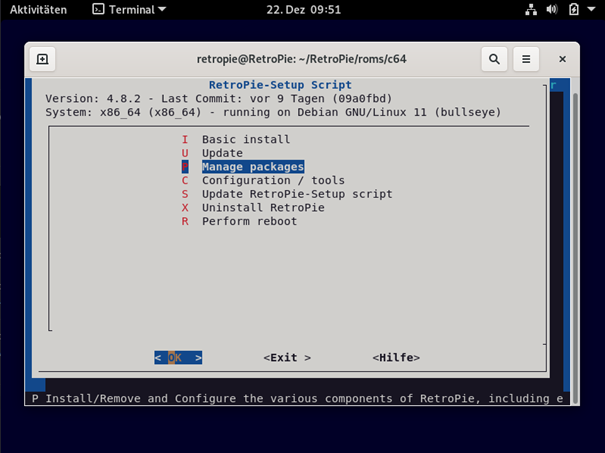Image resolution: width=605 pixels, height=453 pixels.
Task: Click the red I hotkey letter
Action: click(185, 139)
